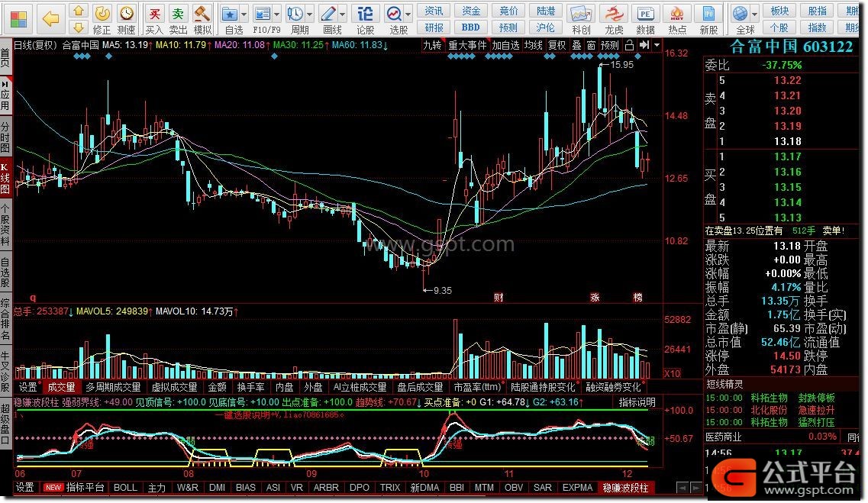868x503 pixels.
Task: Toggle 加自选 add to watchlist
Action: 505,45
